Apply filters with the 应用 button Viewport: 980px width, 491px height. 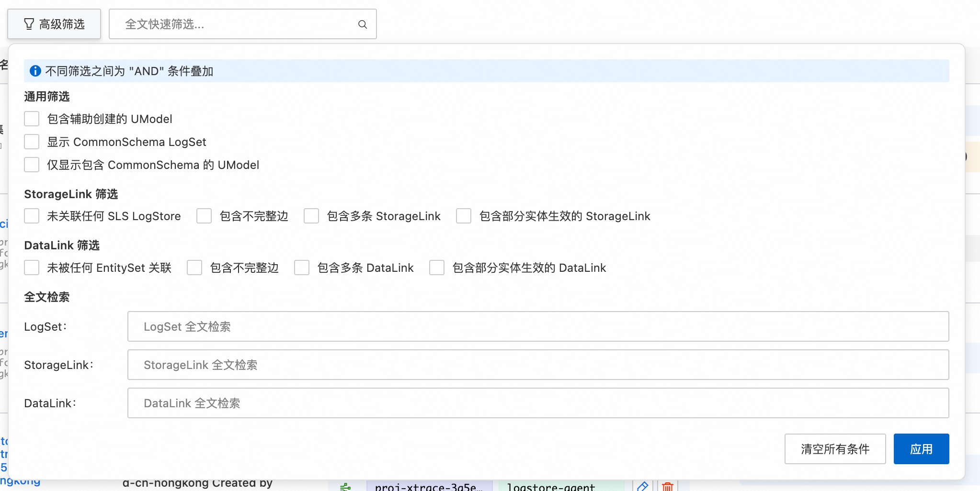[x=922, y=449]
